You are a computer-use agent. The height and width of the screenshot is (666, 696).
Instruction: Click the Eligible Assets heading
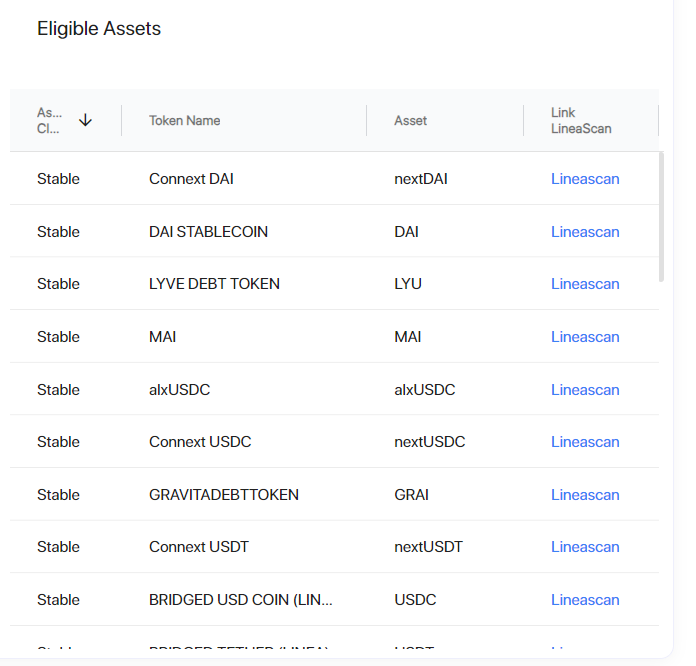(x=99, y=29)
